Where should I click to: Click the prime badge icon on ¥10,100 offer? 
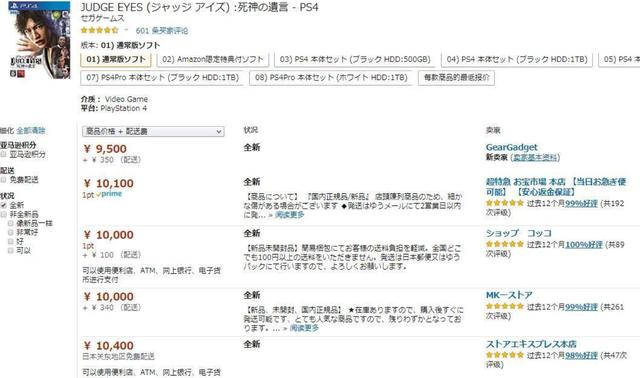pos(109,194)
